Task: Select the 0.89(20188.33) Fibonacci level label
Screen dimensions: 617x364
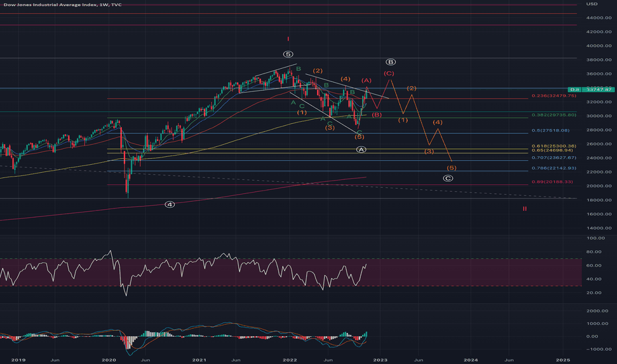Action: coord(552,182)
